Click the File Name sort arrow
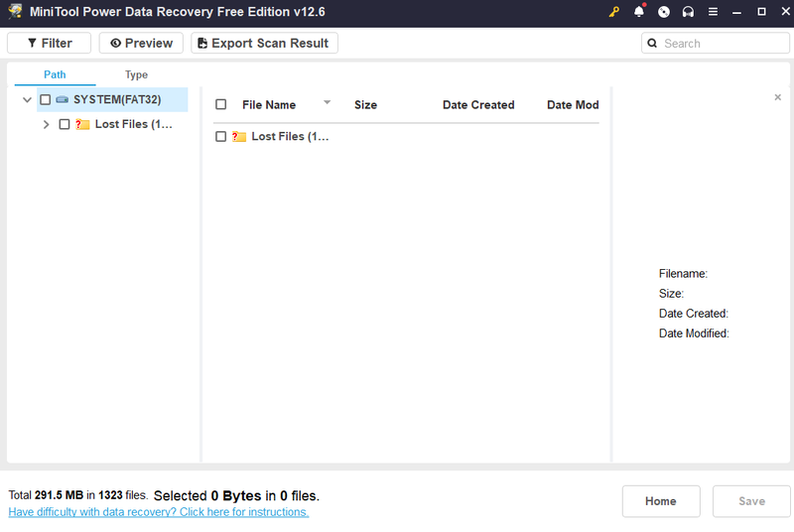This screenshot has height=532, width=794. point(328,102)
